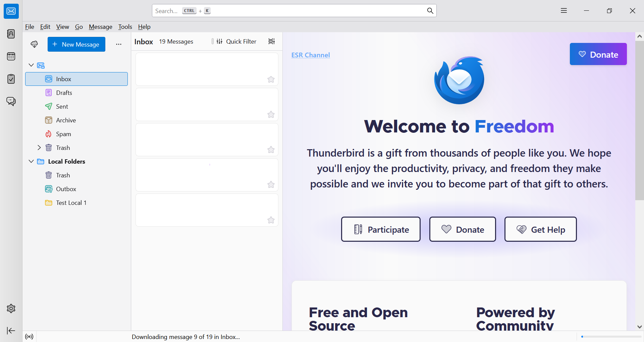Open the Chat space
This screenshot has width=644, height=342.
point(11,101)
